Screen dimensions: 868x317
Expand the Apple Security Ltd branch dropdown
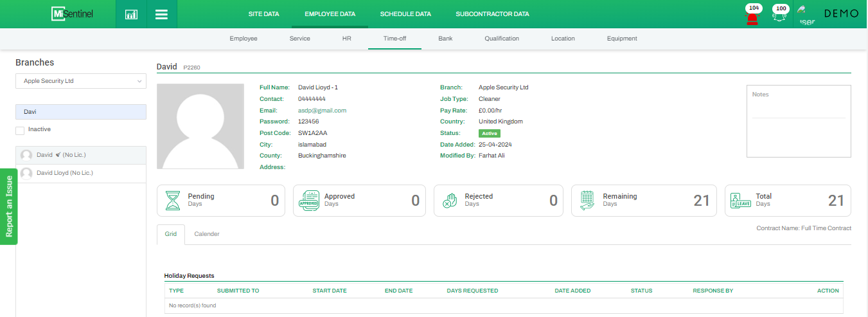click(x=81, y=81)
